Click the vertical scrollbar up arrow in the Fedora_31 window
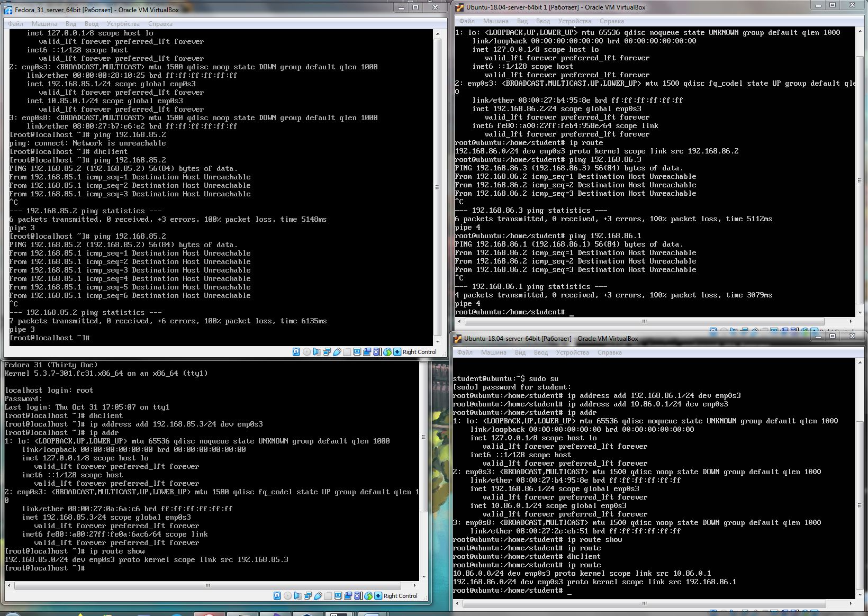This screenshot has width=868, height=616. (x=437, y=34)
